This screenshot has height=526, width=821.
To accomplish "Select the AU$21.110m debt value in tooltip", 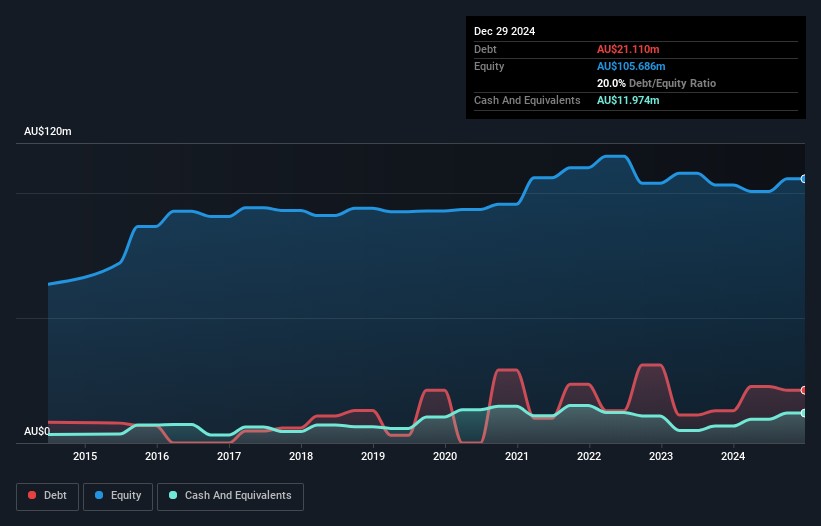I will [628, 49].
